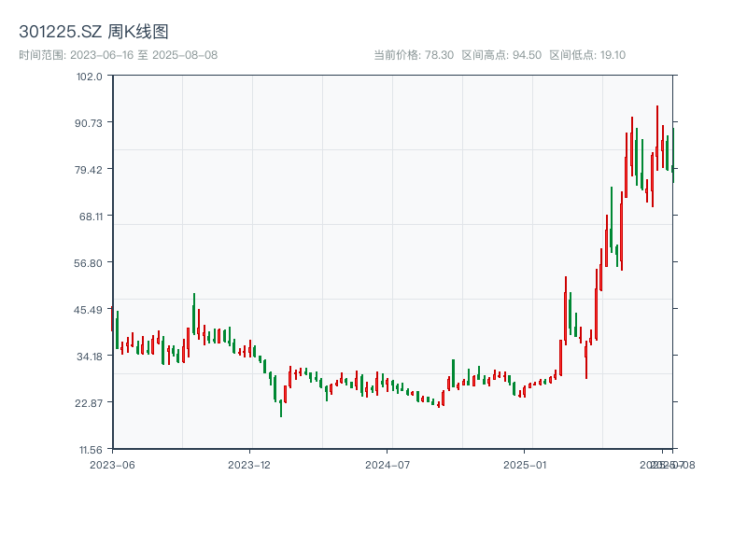This screenshot has width=747, height=560.
Task: Click the y-axis label 11.56
Action: tap(91, 450)
